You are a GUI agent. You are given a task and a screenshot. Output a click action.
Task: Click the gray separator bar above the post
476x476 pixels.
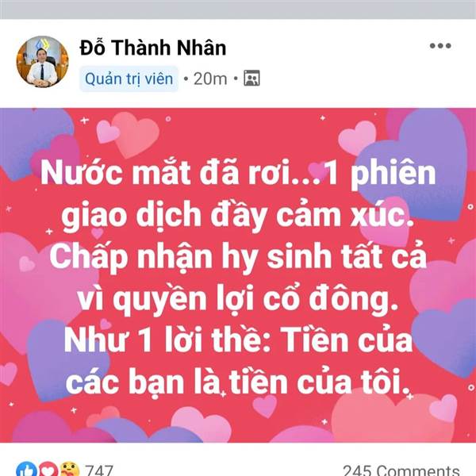coord(238,10)
